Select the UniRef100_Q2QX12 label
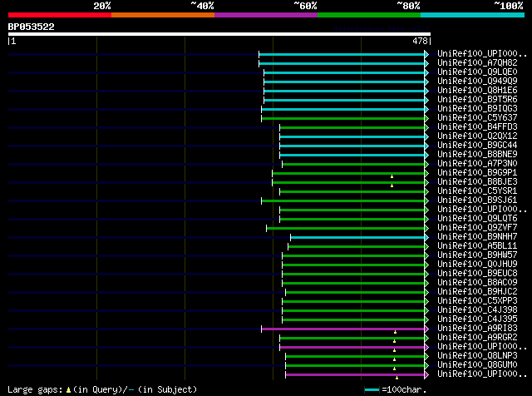Viewport: 532px width, 396px height. coord(477,136)
